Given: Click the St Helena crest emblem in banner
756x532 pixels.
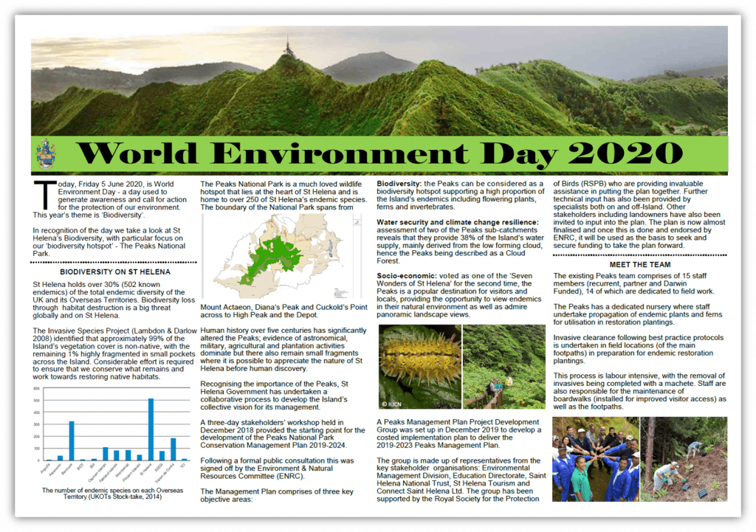Looking at the screenshot, I should (46, 154).
